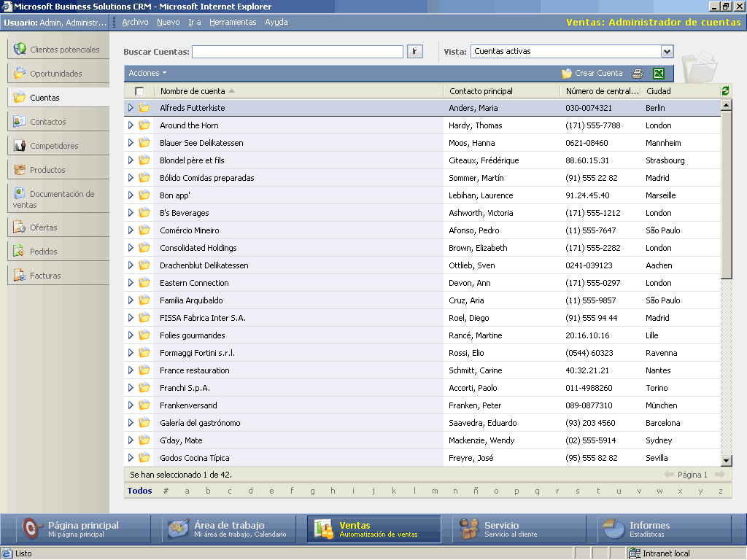Click folder icon for Blauer See Delikatessen
This screenshot has width=747, height=560.
click(x=144, y=143)
